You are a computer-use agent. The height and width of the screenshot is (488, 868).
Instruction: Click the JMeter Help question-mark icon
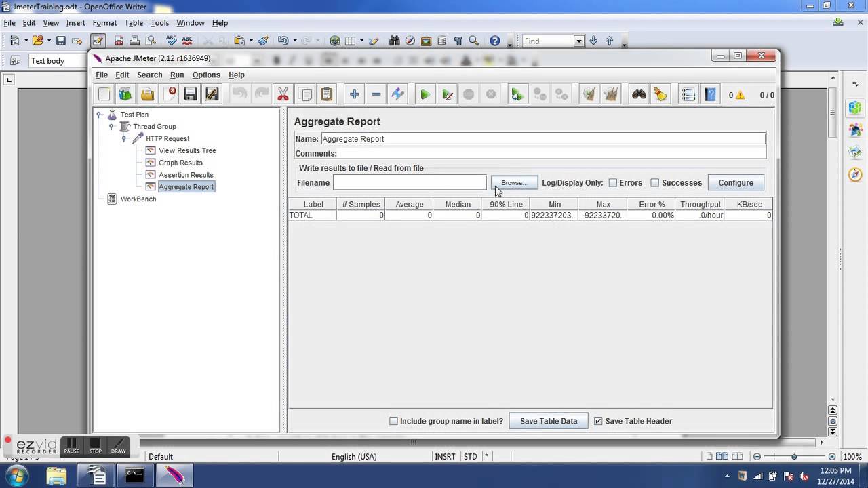709,95
